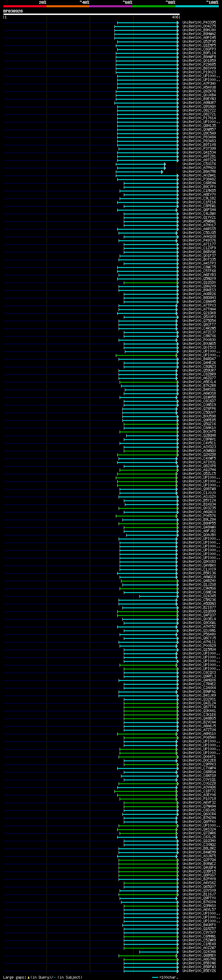Click hit UniRef100_Q5ZF95

pyautogui.click(x=199, y=41)
